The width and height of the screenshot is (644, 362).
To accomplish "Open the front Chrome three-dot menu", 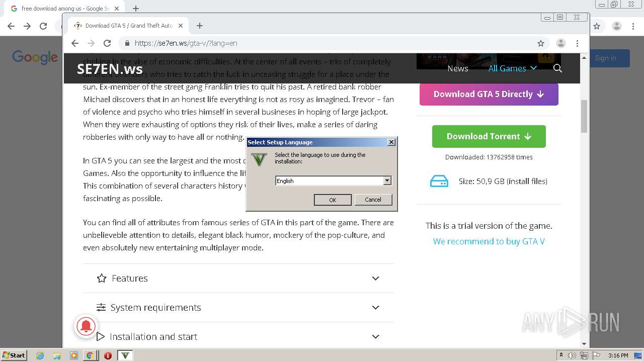I will 578,43.
